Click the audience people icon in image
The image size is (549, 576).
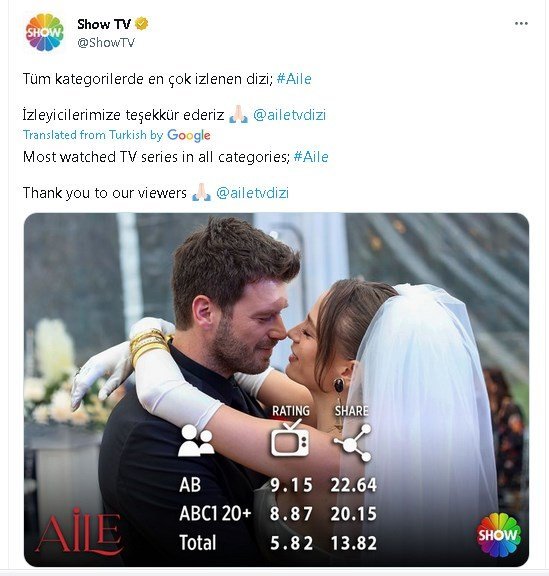point(196,440)
